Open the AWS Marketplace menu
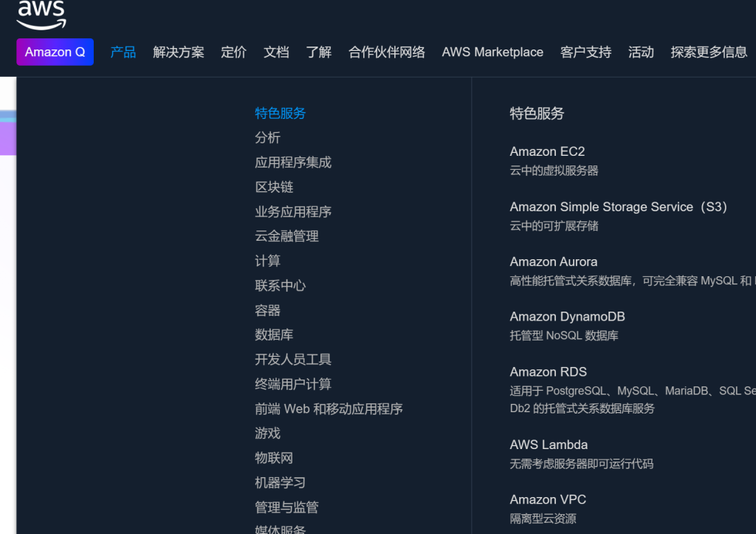Screen dimensions: 756x534 492,52
